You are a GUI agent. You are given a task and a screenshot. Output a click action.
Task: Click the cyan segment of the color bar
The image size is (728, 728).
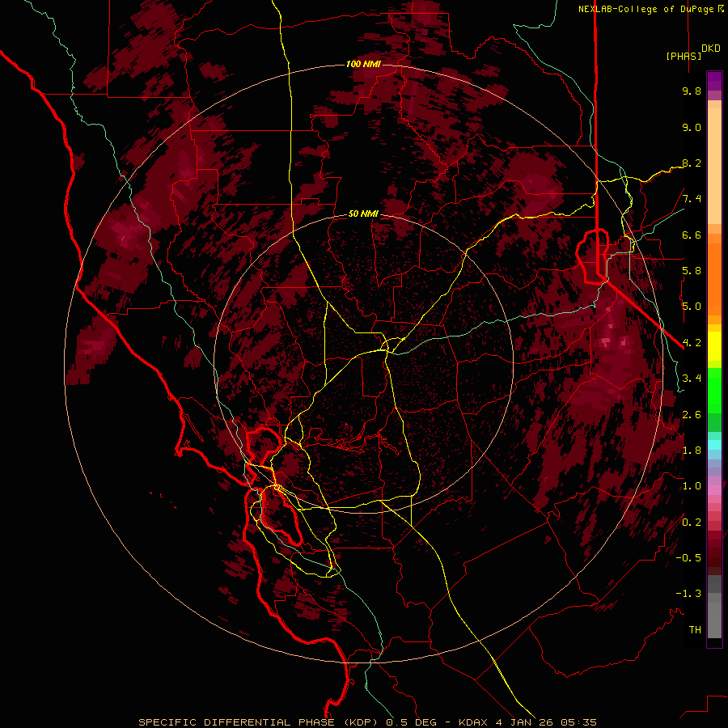(x=714, y=444)
